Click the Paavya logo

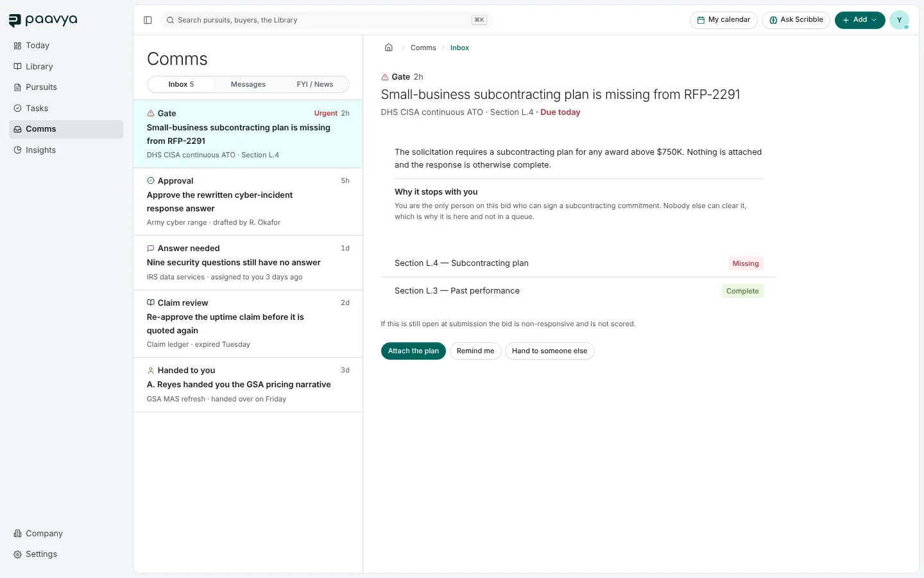pyautogui.click(x=43, y=21)
